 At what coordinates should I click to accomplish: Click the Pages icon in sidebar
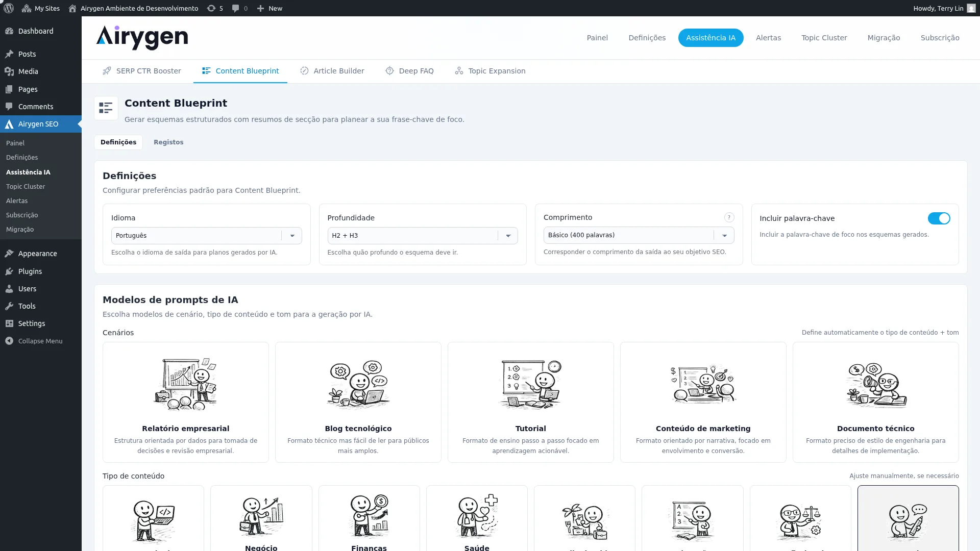click(9, 89)
